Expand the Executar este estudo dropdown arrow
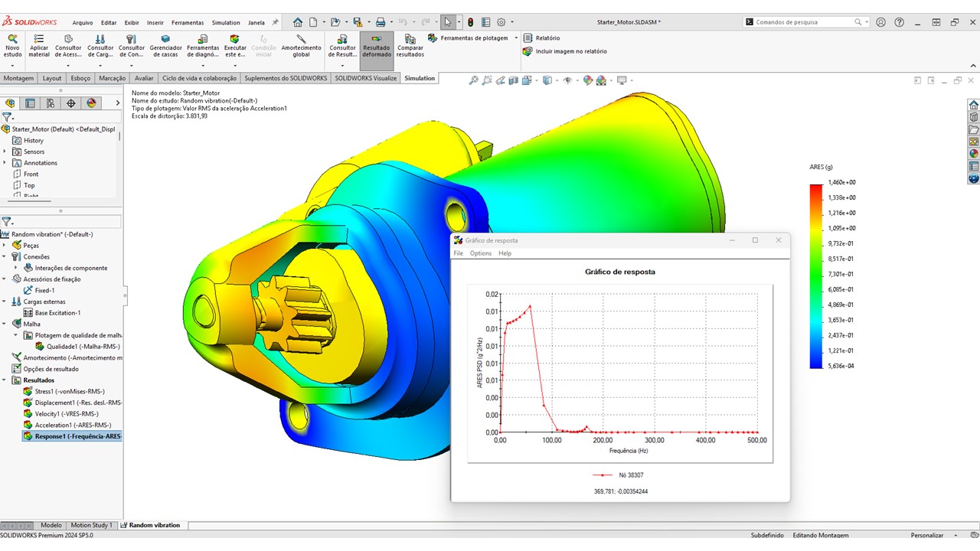This screenshot has width=980, height=551. tap(235, 65)
